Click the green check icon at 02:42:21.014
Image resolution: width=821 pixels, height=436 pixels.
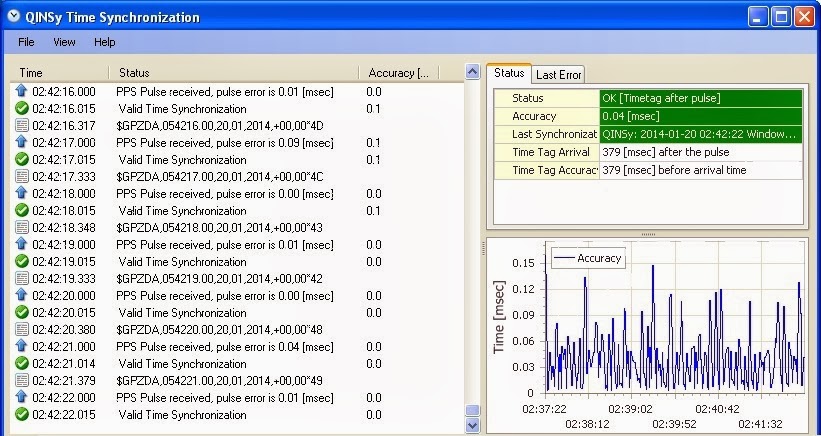pyautogui.click(x=21, y=363)
